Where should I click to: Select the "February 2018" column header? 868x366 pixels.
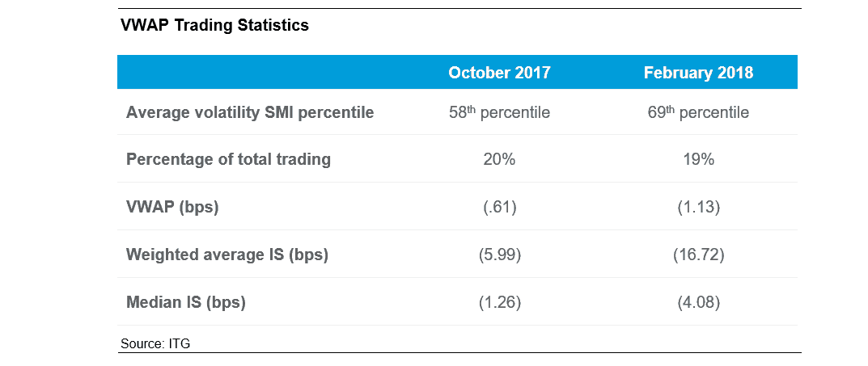coord(698,73)
